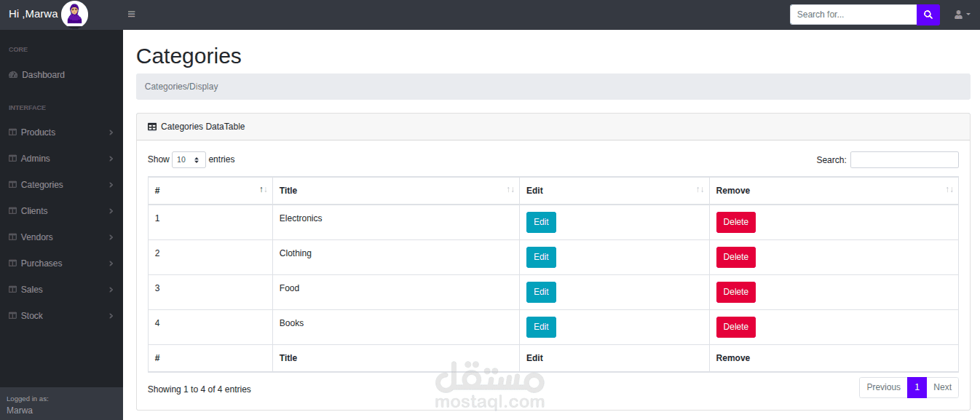980x420 pixels.
Task: Edit the Clothing category
Action: click(x=541, y=257)
